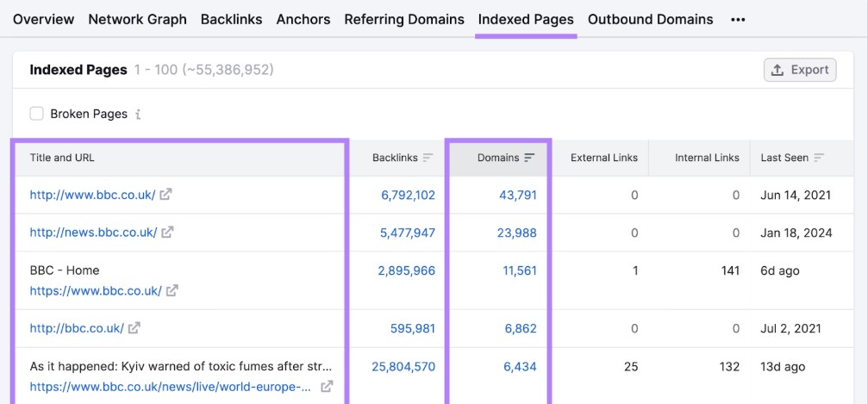Click the '6d ago' last seen value
868x404 pixels.
[x=780, y=270]
